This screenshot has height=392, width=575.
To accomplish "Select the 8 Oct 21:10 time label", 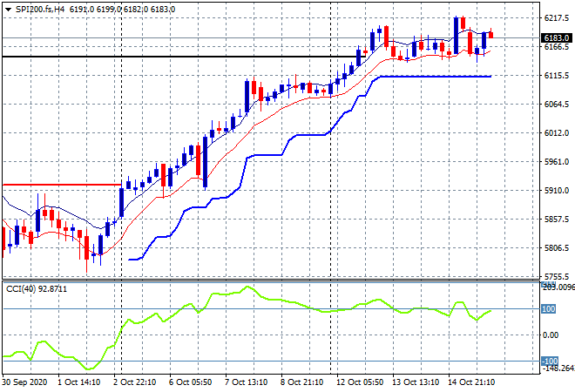I will pos(301,382).
